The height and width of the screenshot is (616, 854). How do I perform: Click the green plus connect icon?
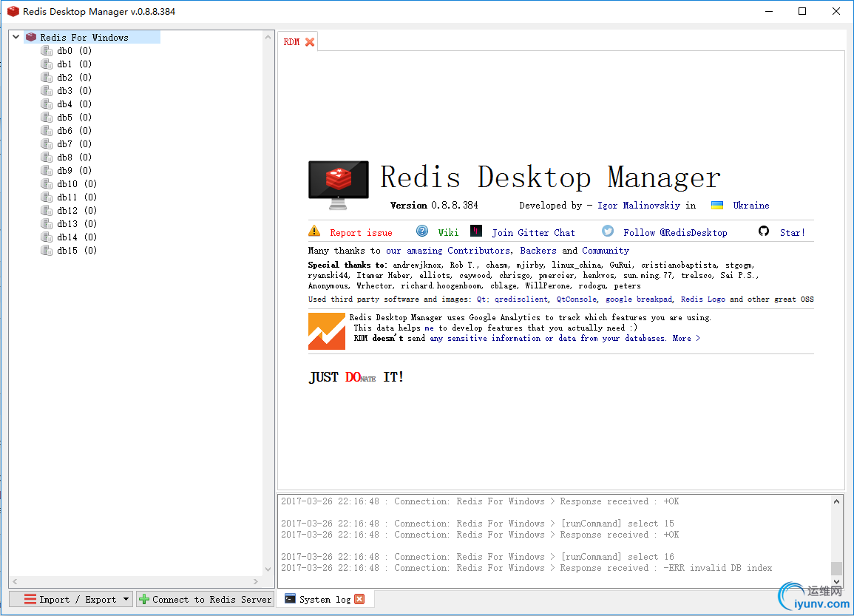(144, 599)
